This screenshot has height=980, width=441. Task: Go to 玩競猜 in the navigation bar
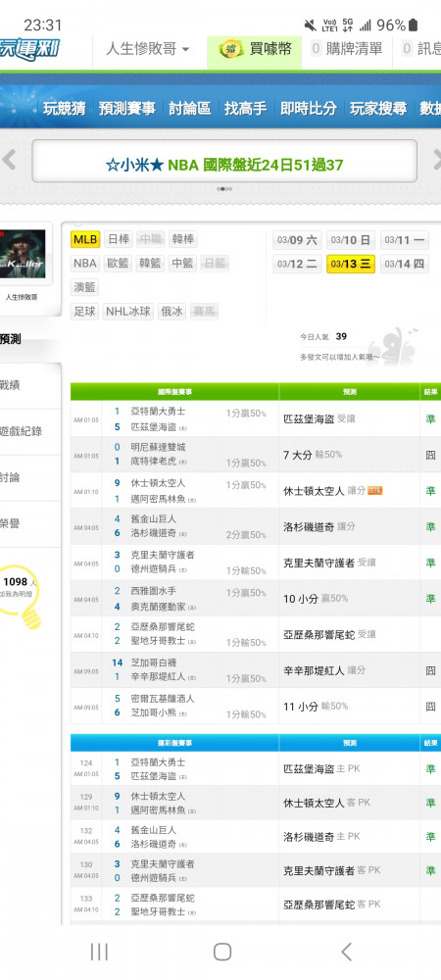click(65, 108)
